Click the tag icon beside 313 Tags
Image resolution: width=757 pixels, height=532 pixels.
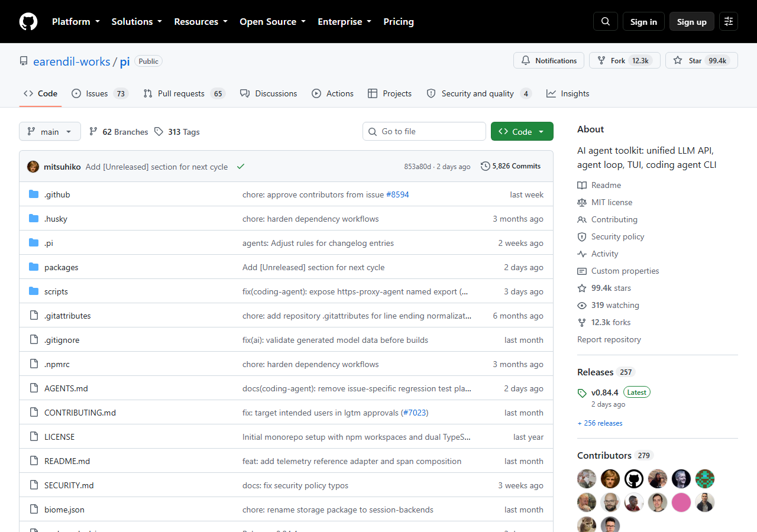coord(158,131)
